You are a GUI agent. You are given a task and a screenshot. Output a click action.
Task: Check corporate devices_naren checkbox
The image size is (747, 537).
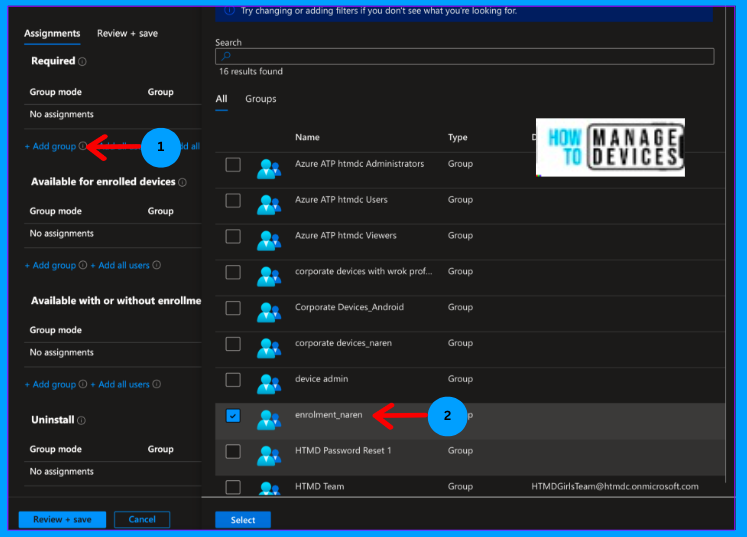click(x=233, y=344)
